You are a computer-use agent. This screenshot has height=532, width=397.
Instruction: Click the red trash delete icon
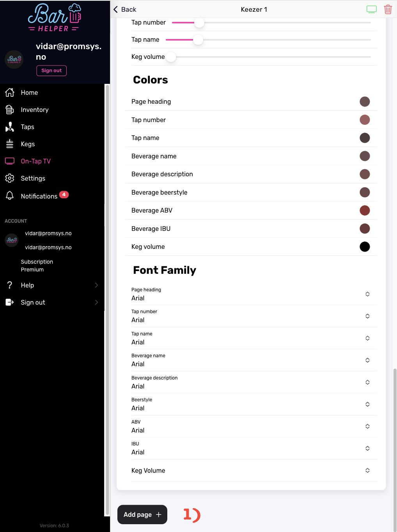(388, 9)
